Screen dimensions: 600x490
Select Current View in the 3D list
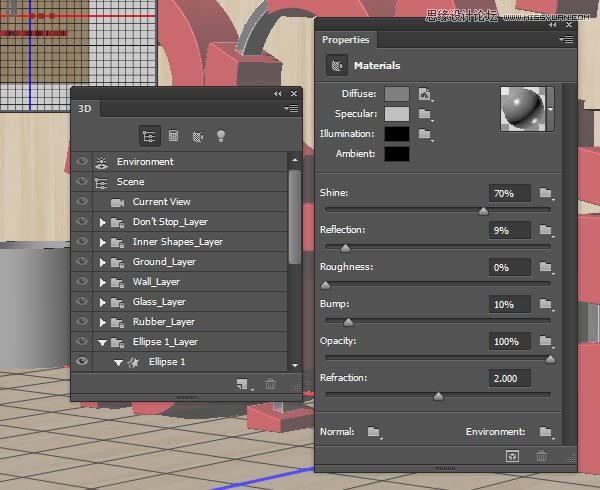(x=191, y=202)
